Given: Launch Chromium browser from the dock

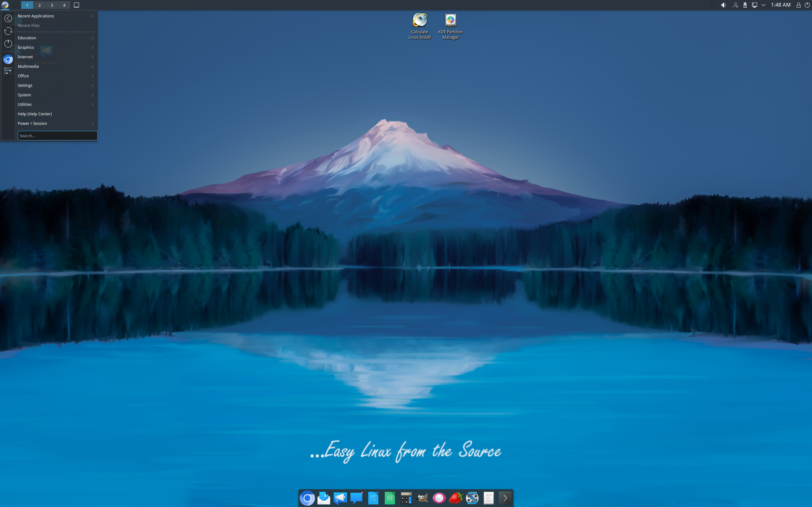Looking at the screenshot, I should tap(307, 498).
